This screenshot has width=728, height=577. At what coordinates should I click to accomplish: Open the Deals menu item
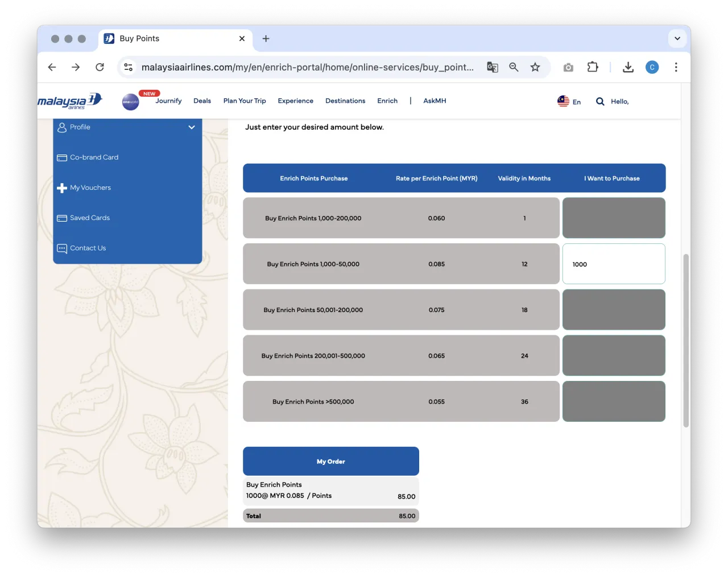202,101
